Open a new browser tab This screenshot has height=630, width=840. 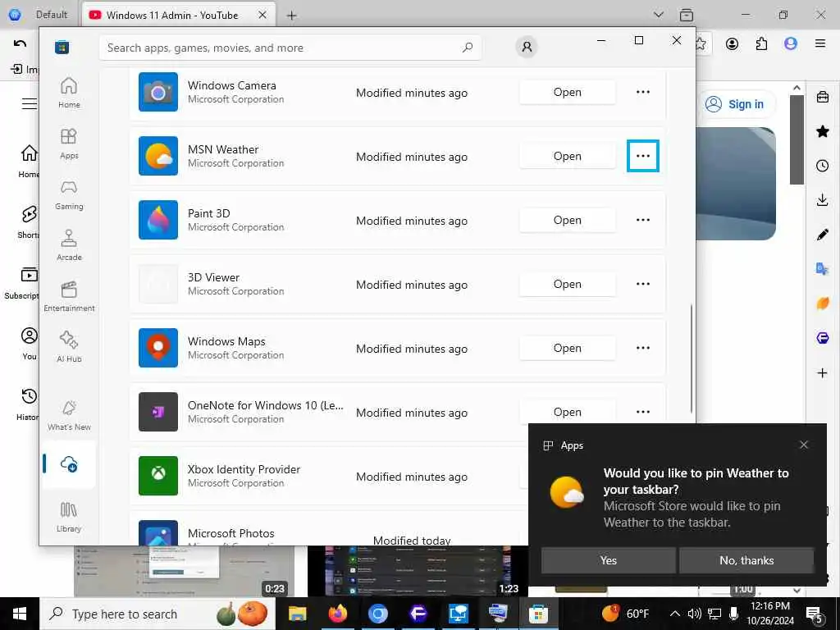pos(291,16)
